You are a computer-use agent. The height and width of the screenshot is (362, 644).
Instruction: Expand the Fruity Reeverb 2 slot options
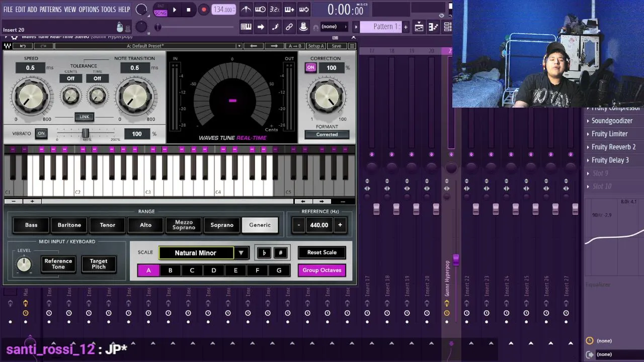(588, 147)
